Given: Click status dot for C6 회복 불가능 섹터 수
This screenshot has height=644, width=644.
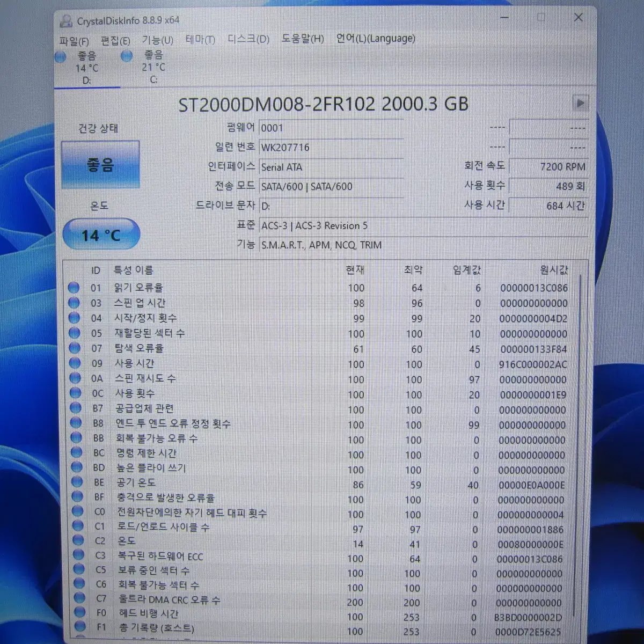Looking at the screenshot, I should coord(79,584).
